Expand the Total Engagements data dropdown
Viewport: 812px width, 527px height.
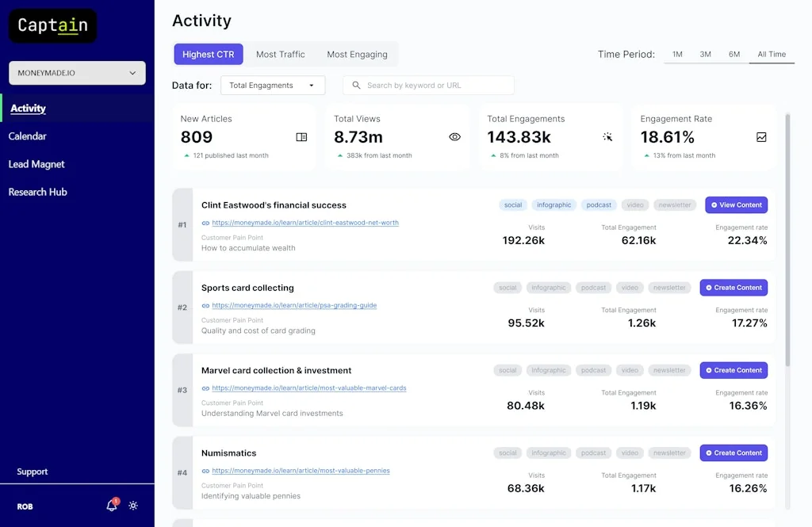(272, 86)
